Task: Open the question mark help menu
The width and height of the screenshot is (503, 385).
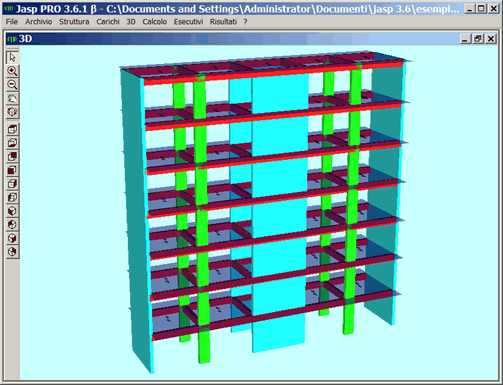Action: (x=245, y=22)
